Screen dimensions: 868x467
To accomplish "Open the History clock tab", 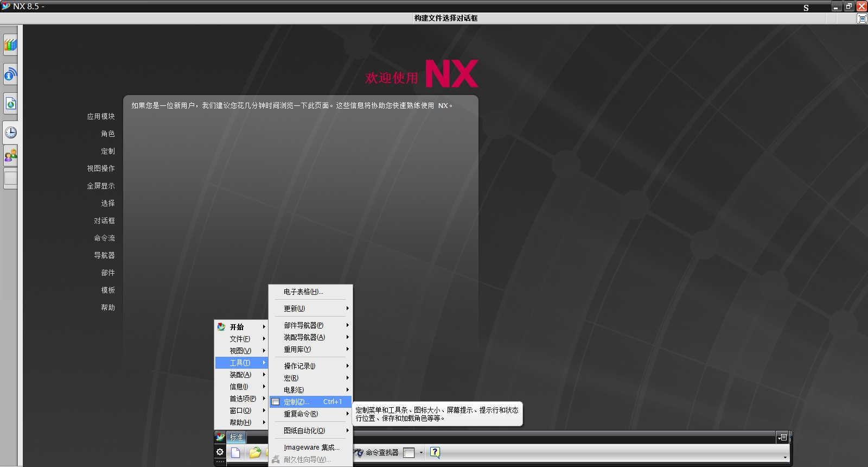I will click(x=10, y=132).
